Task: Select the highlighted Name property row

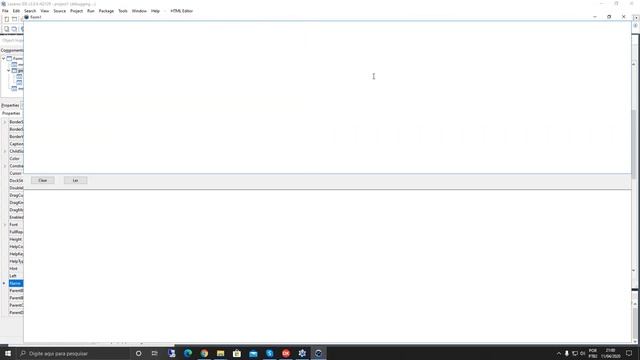Action: [x=16, y=283]
